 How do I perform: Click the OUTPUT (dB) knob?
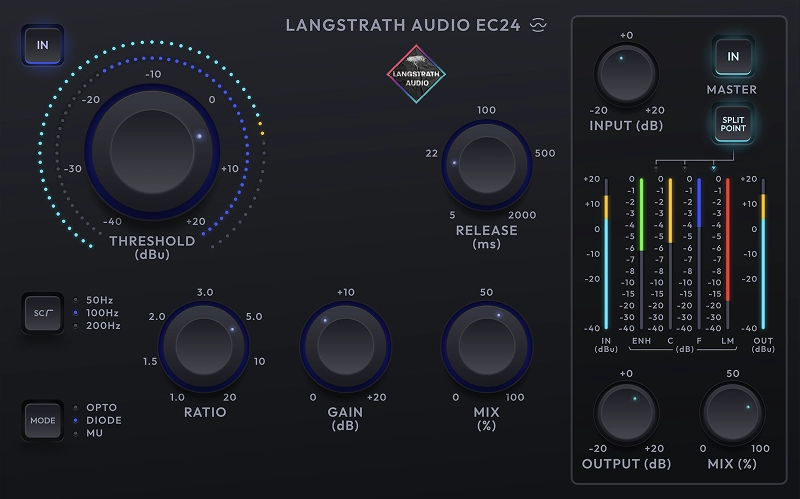(626, 413)
